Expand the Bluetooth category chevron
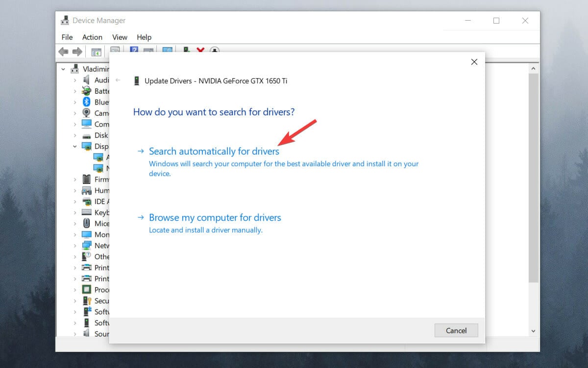The image size is (588, 368). tap(75, 102)
